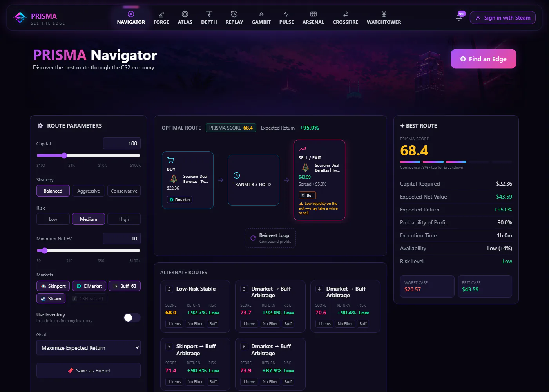Select the Balanced strategy
This screenshot has width=549, height=392.
tap(53, 191)
